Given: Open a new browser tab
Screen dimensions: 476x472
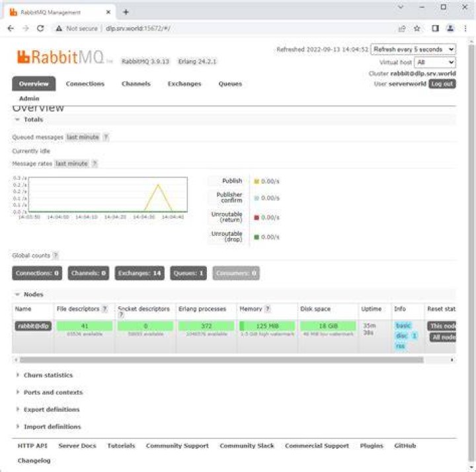Looking at the screenshot, I should point(126,12).
